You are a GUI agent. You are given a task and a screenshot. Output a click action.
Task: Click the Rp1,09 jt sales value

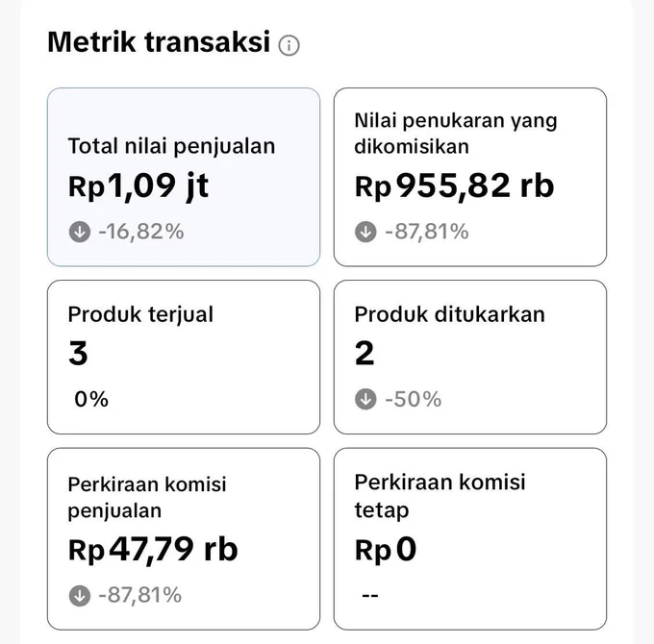click(x=138, y=186)
